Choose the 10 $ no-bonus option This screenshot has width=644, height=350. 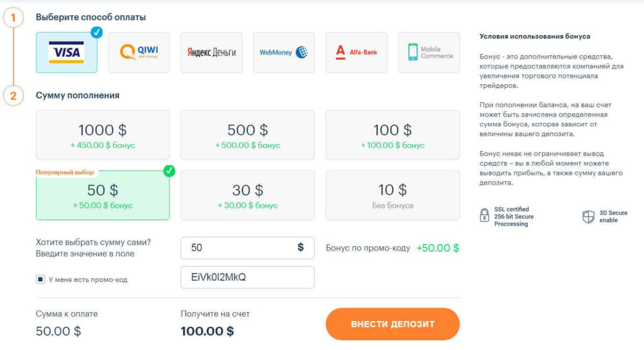point(392,195)
